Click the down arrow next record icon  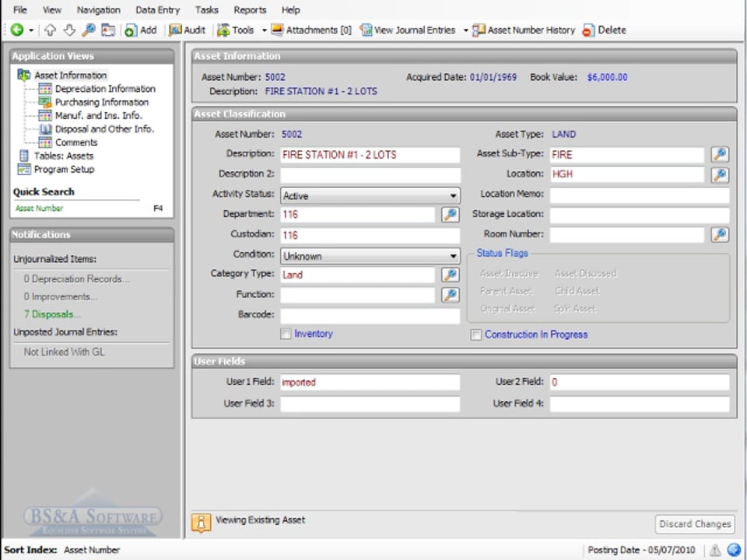(69, 30)
